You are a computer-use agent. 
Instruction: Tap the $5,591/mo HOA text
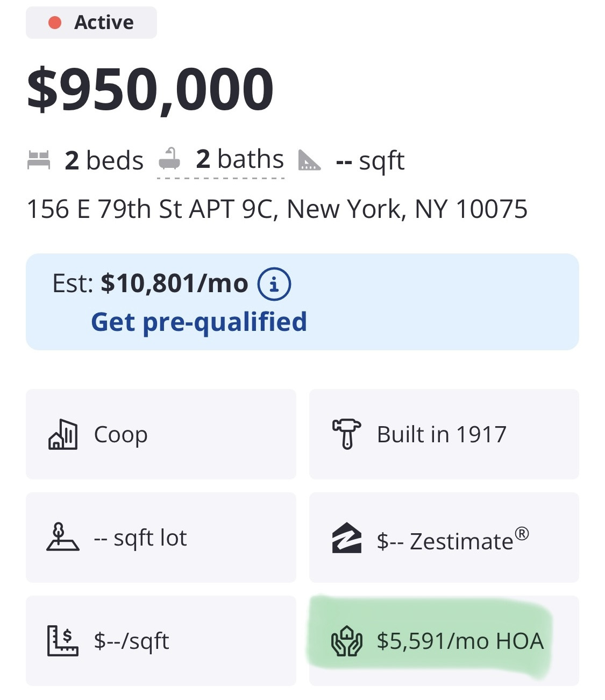460,641
